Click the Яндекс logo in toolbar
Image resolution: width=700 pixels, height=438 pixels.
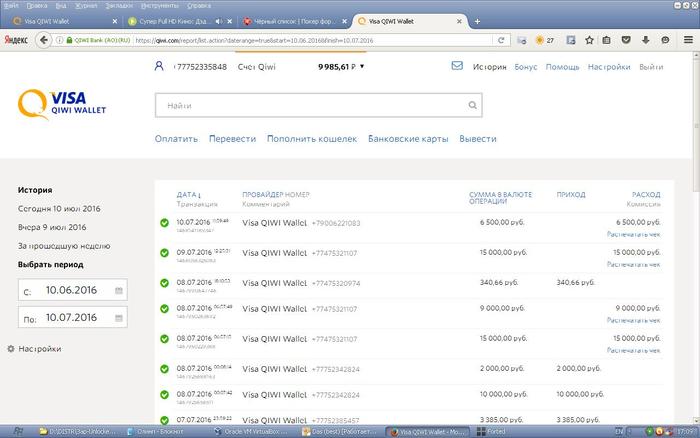pos(16,40)
